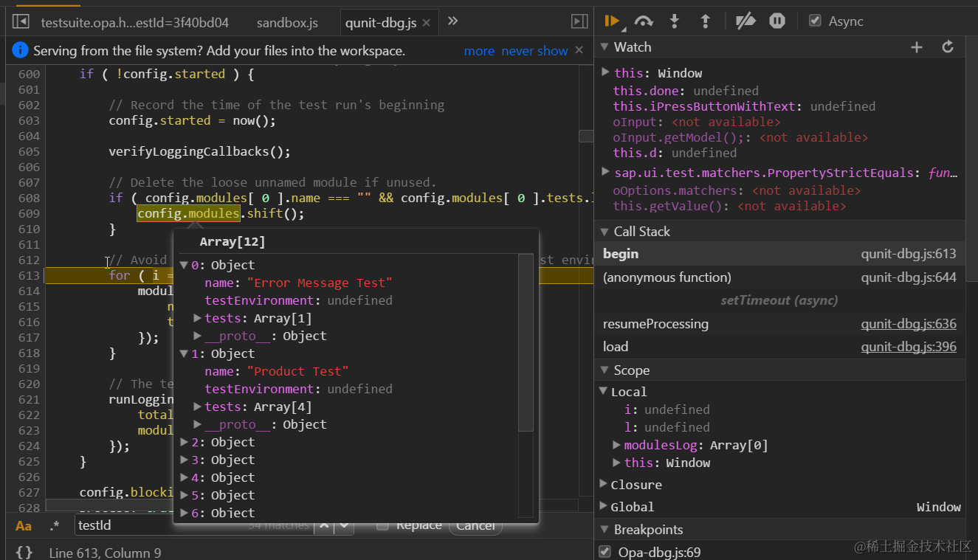The image size is (978, 560).
Task: Switch to the sandbox.js tab
Action: (x=287, y=23)
